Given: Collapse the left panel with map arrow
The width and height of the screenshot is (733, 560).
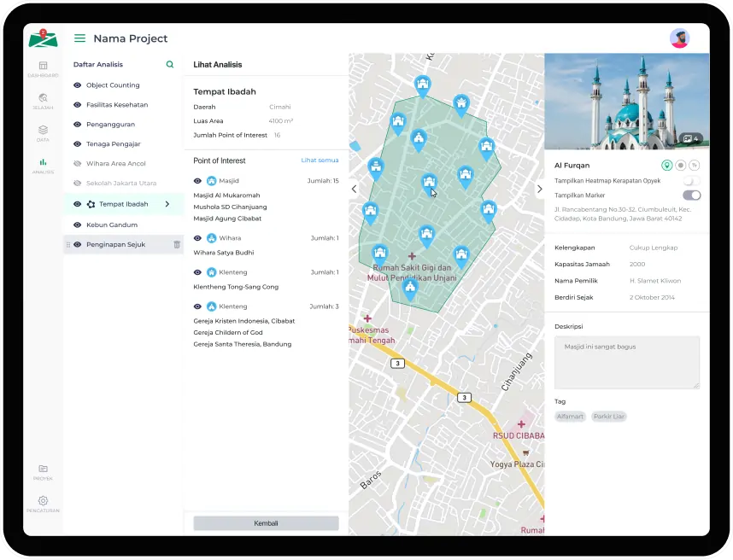Looking at the screenshot, I should [355, 190].
